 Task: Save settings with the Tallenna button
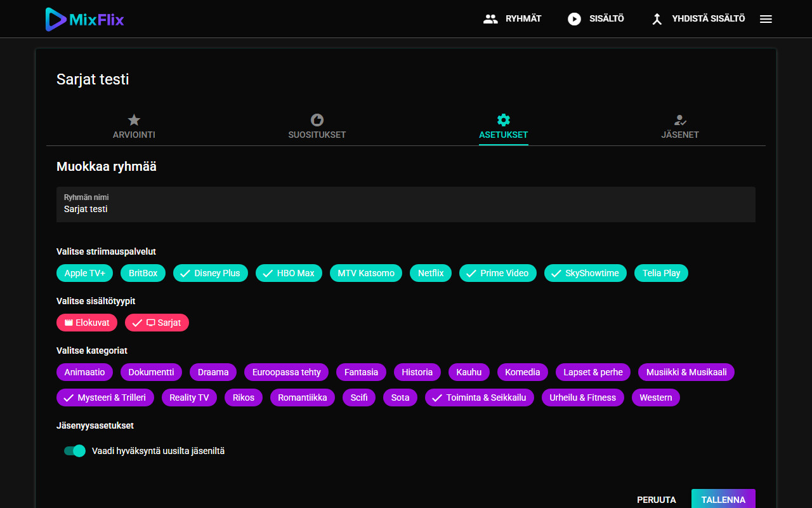(x=723, y=500)
